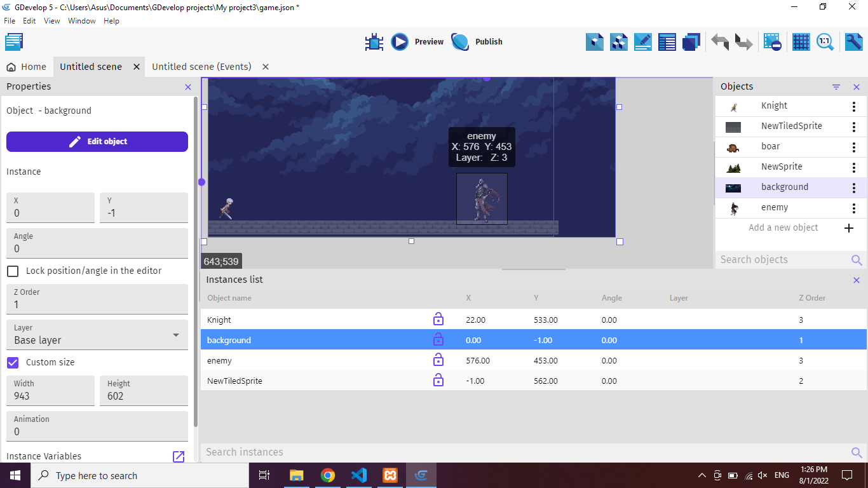This screenshot has height=488, width=868.
Task: Click the Width input field
Action: coord(50,391)
